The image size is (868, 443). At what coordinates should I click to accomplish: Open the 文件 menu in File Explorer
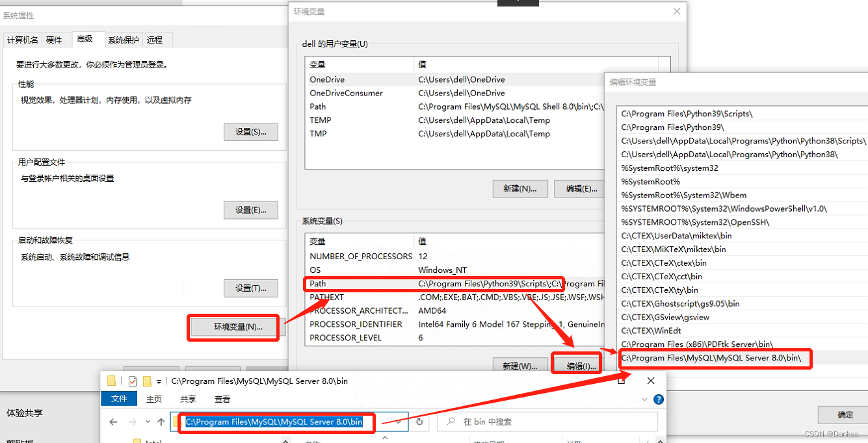(119, 399)
